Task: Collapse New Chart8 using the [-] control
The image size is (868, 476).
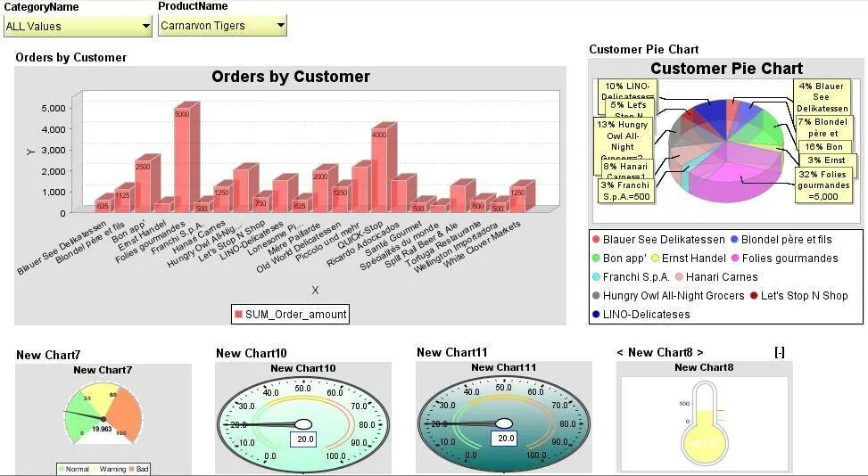Action: (780, 352)
